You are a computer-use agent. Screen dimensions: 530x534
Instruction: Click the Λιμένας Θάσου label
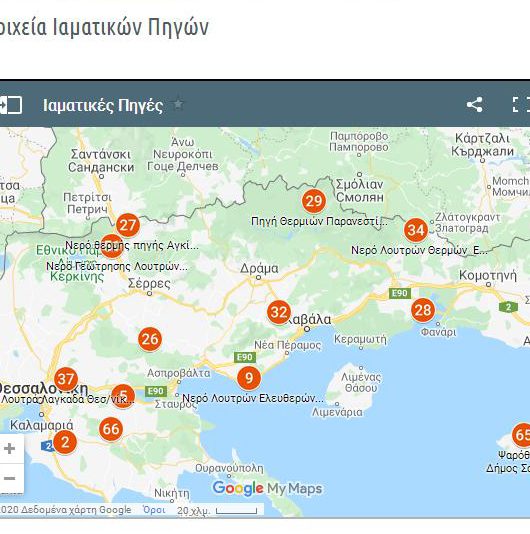361,382
